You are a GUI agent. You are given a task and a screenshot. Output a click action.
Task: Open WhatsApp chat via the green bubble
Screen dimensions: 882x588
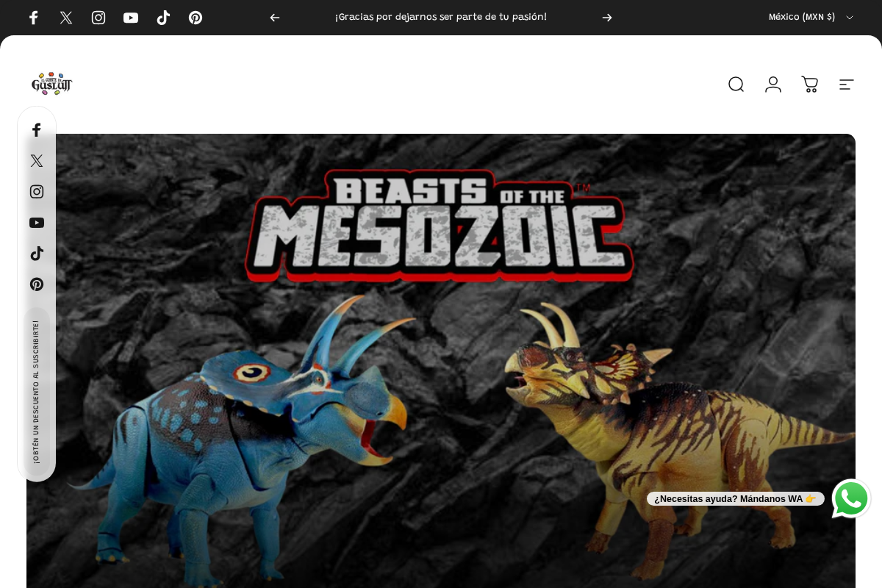pyautogui.click(x=851, y=498)
